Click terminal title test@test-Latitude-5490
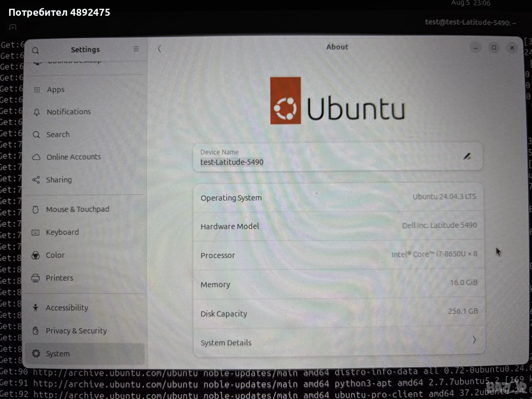This screenshot has width=532, height=399. point(470,22)
